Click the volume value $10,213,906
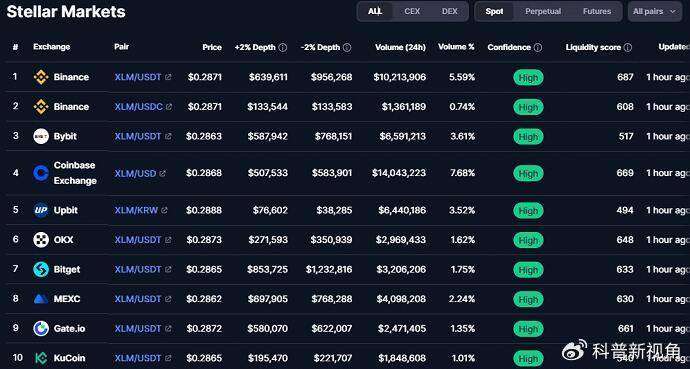Screen dimensions: 690x369 click(400, 77)
